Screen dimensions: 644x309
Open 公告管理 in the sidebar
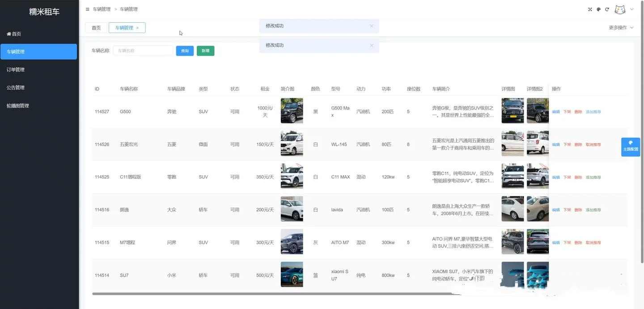pyautogui.click(x=16, y=88)
